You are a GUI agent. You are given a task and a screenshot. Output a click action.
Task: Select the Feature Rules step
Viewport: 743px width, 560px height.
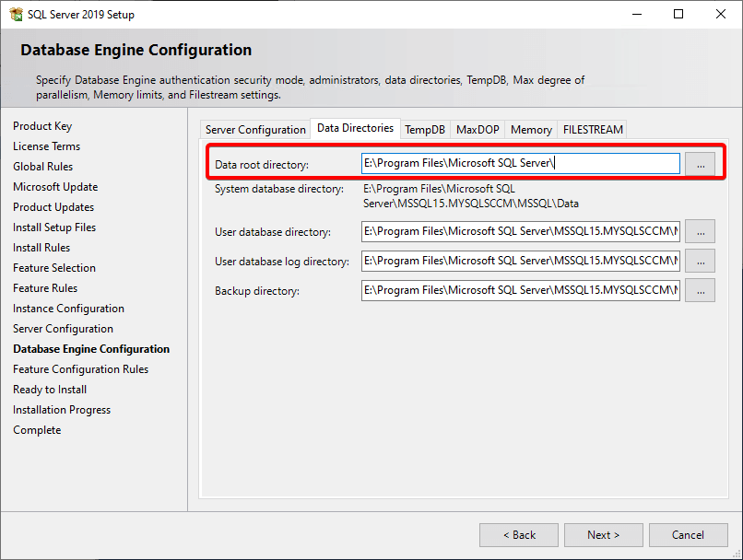pos(45,288)
